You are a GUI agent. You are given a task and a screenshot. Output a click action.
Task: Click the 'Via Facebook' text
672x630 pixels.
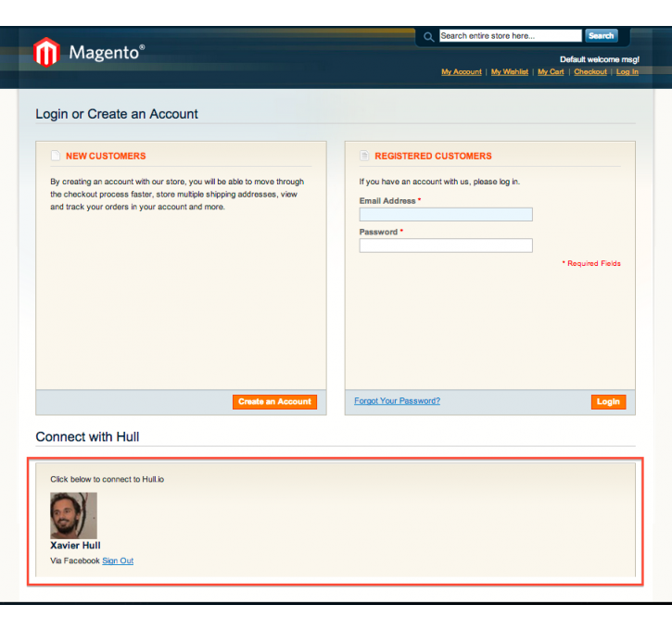(x=75, y=561)
